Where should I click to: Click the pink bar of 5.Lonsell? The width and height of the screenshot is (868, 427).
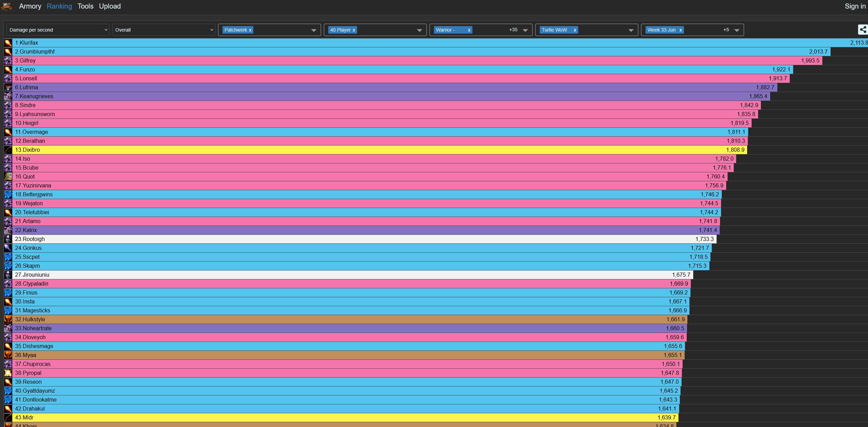click(x=401, y=79)
